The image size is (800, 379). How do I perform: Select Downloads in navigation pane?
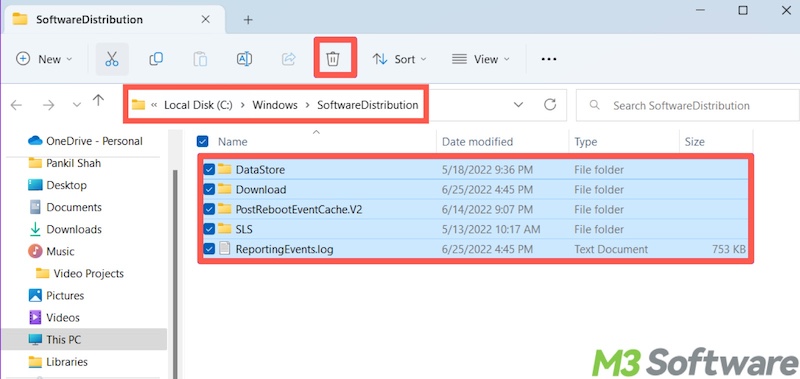(65, 230)
